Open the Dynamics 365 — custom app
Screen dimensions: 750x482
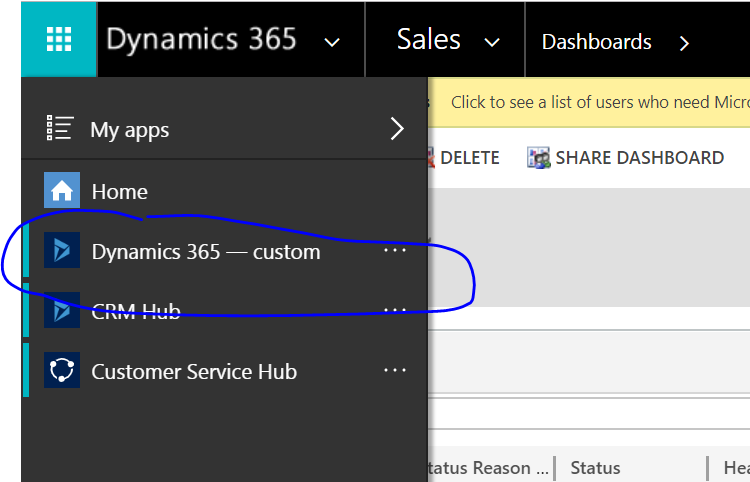click(206, 252)
